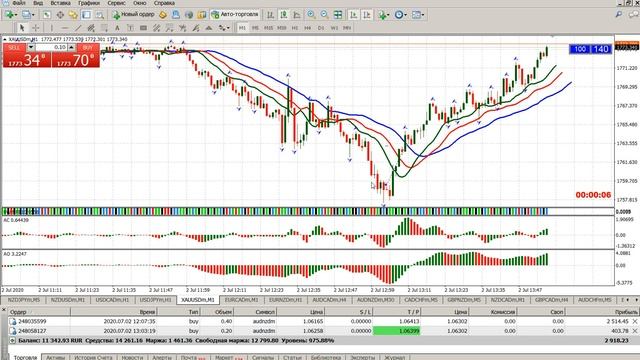Image resolution: width=640 pixels, height=360 pixels.
Task: Open the Сервис menu
Action: point(116,3)
